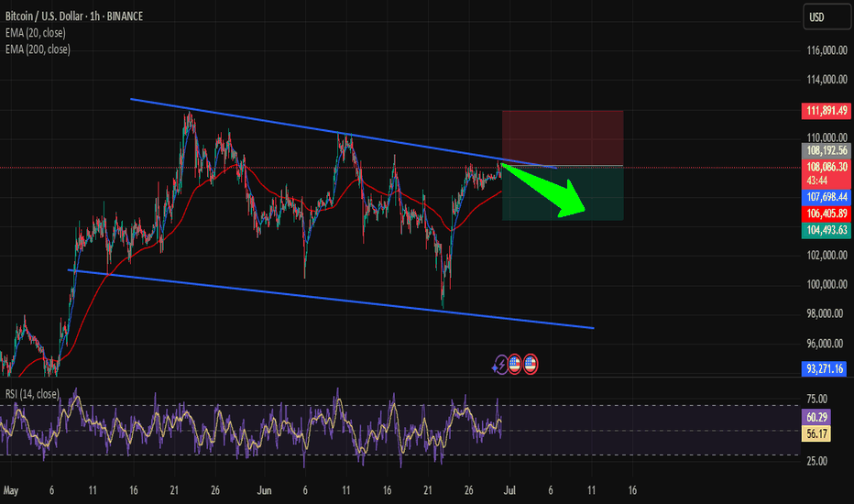Click the 107,698.44 blue EMA price label
Screen dimensions: 854x504
[x=827, y=197]
